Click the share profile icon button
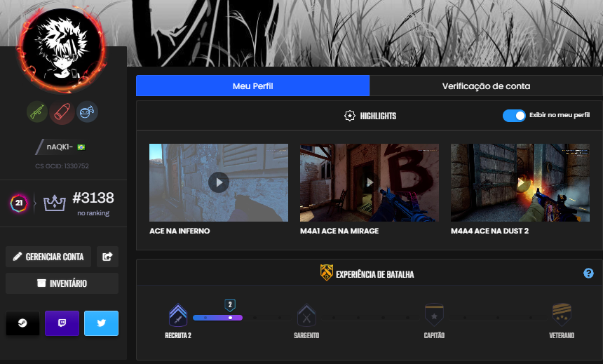The width and height of the screenshot is (603, 364). [108, 257]
